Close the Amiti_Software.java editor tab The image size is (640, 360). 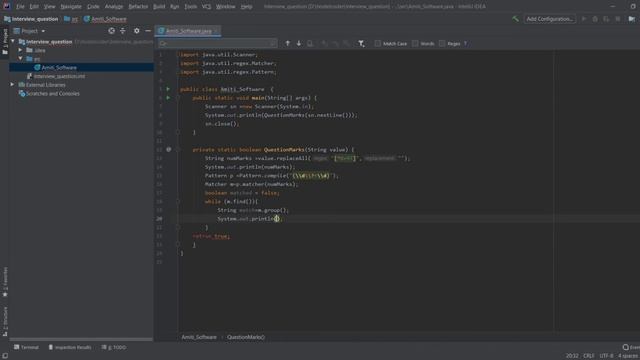point(216,31)
